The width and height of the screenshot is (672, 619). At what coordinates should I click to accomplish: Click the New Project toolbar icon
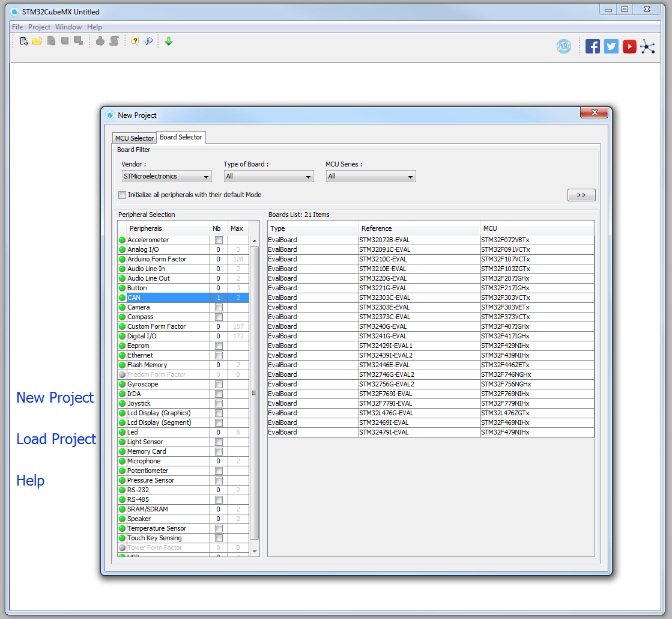pyautogui.click(x=23, y=41)
